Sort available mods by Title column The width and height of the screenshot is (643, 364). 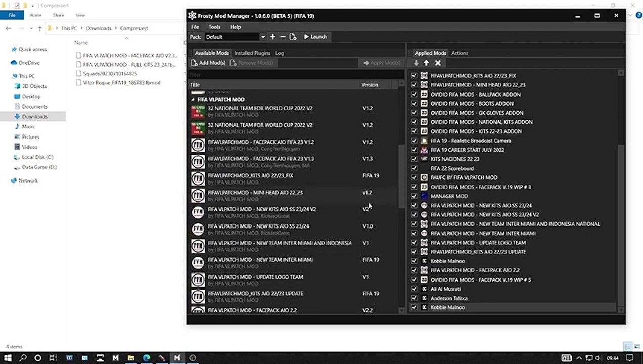pos(273,85)
